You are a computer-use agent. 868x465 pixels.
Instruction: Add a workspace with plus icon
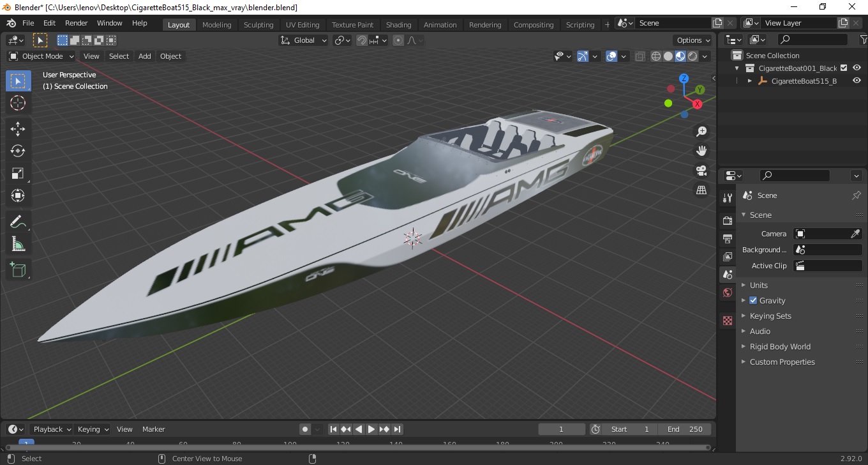pos(607,25)
